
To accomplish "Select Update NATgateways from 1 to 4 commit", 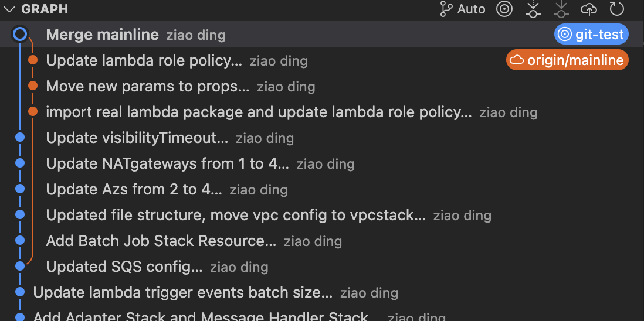I will [322, 163].
